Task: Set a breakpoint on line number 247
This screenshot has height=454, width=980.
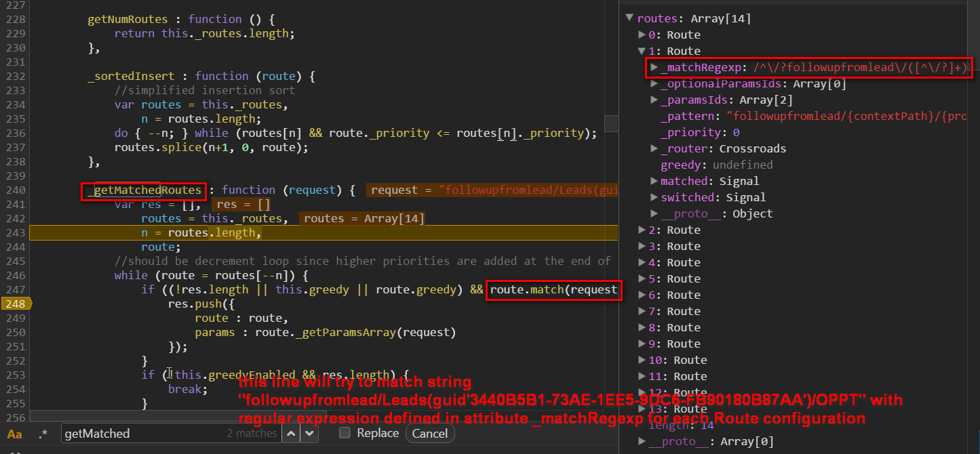Action: click(x=14, y=289)
